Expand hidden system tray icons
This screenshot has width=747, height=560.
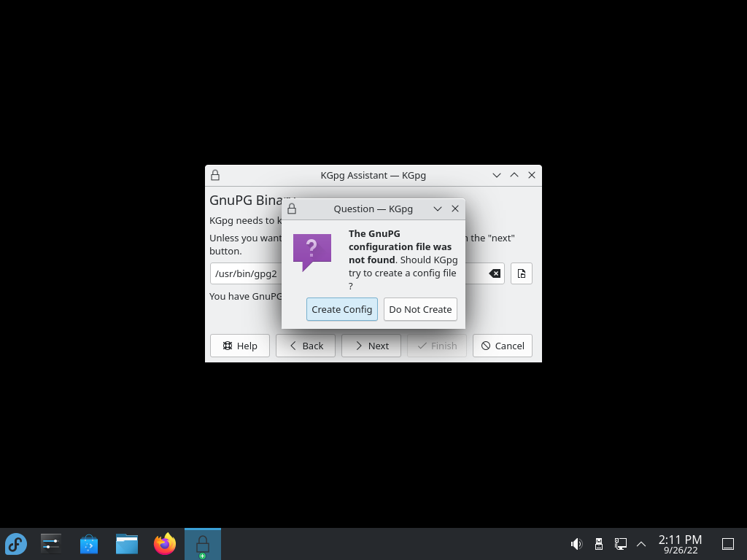641,544
